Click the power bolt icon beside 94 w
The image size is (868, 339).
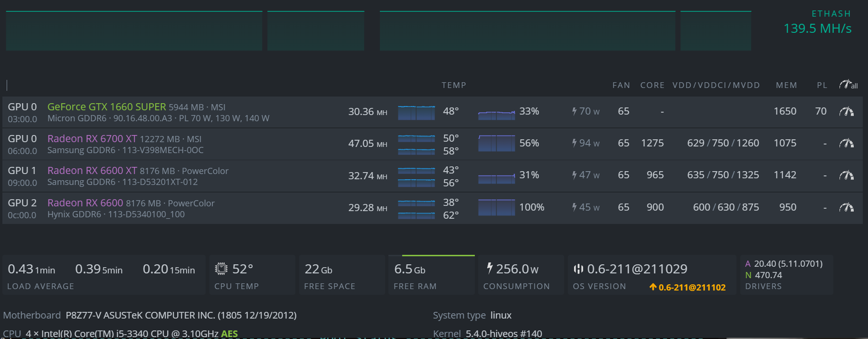(574, 143)
